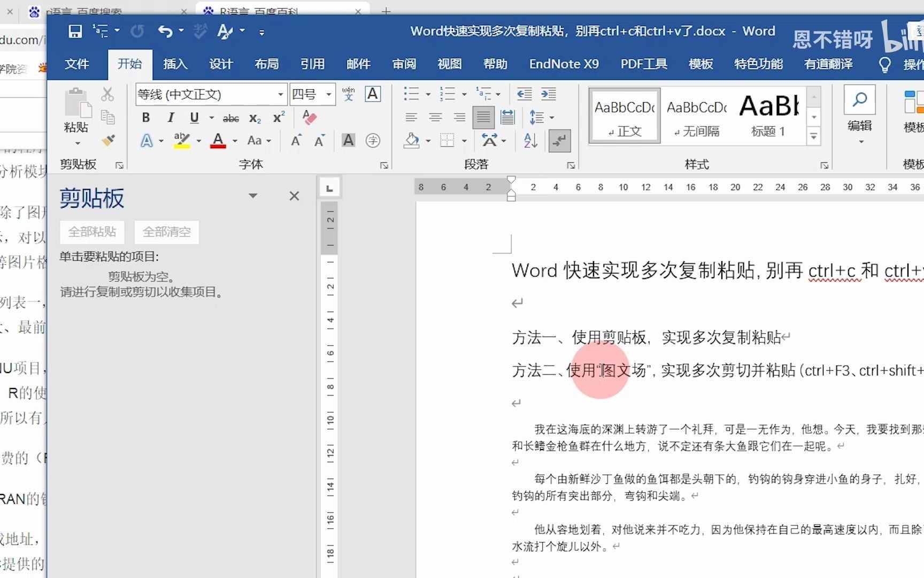Toggle italic formatting
The image size is (924, 578).
click(170, 118)
